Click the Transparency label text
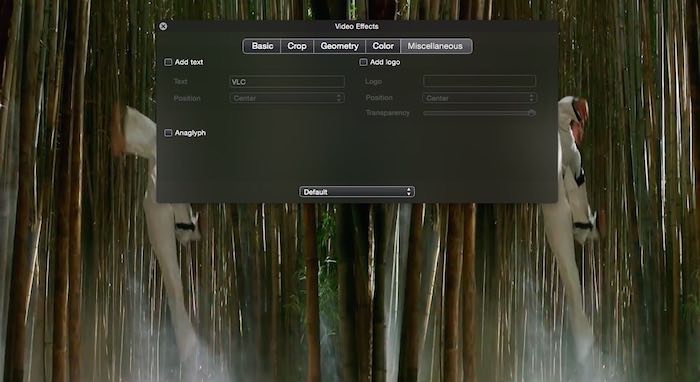Screen dimensions: 700x382 pyautogui.click(x=388, y=113)
